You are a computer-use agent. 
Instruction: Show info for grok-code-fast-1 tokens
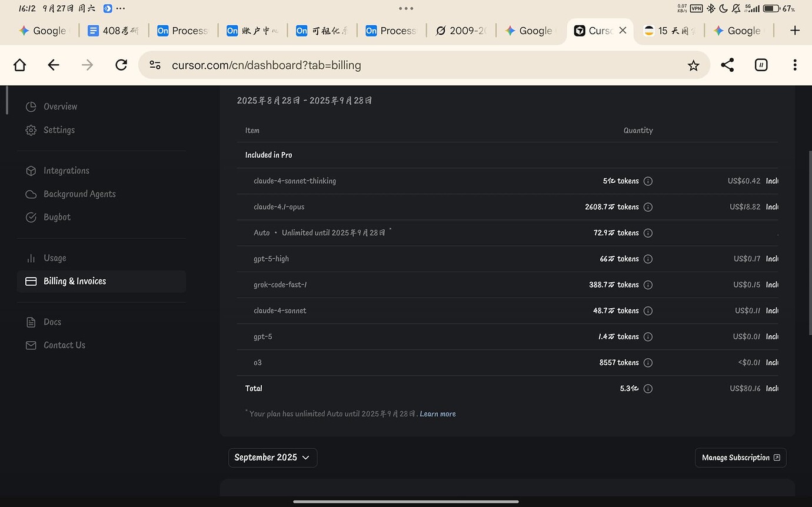[648, 285]
